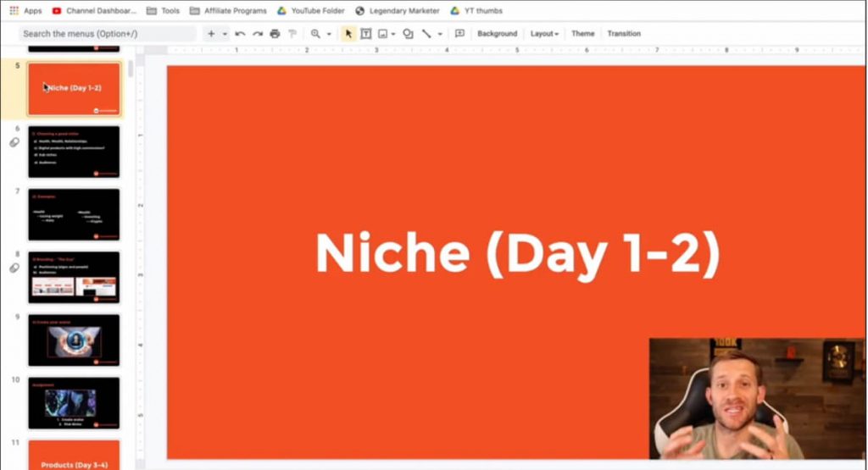Select slide 5 thumbnail Niche (Day 1-2)
This screenshot has width=868, height=470.
pos(74,88)
